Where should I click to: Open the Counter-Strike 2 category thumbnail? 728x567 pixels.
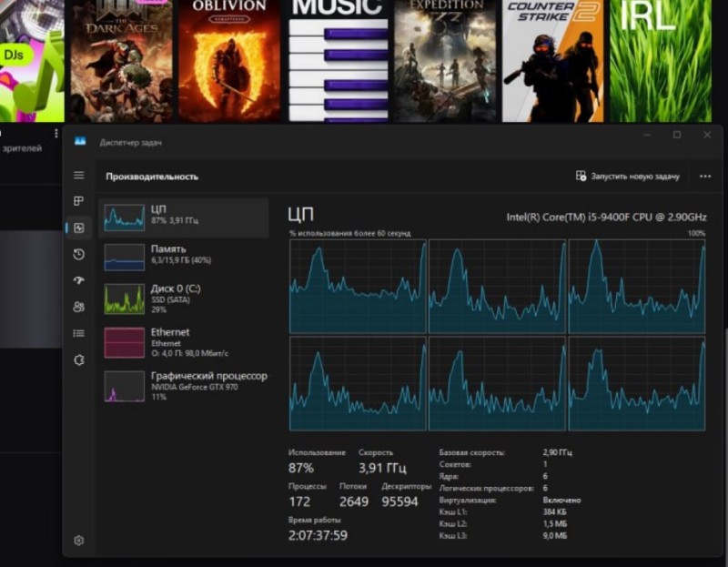(x=552, y=60)
